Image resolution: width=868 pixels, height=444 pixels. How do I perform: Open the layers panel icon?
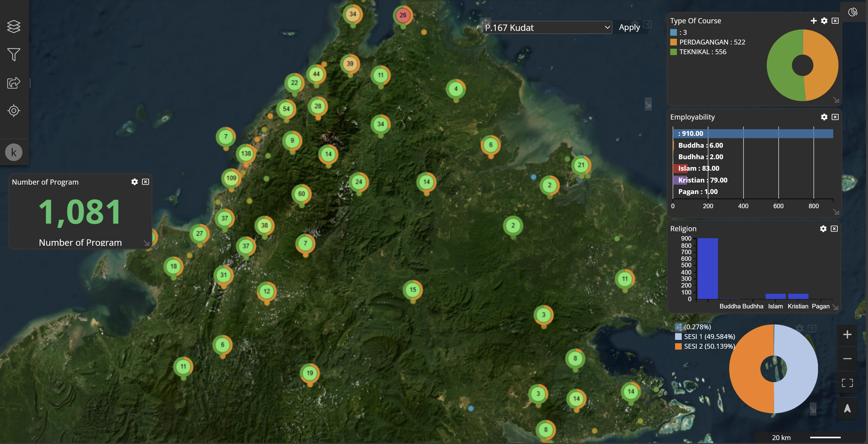[14, 26]
